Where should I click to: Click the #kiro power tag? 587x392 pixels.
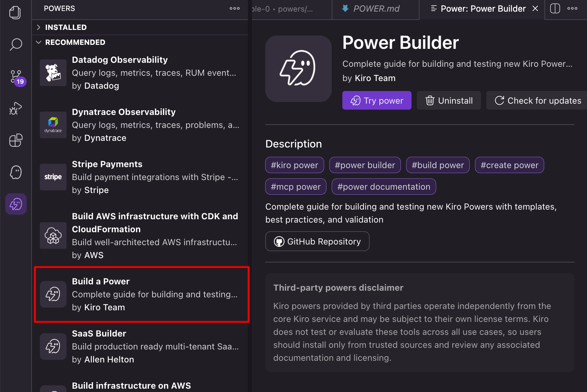click(294, 165)
